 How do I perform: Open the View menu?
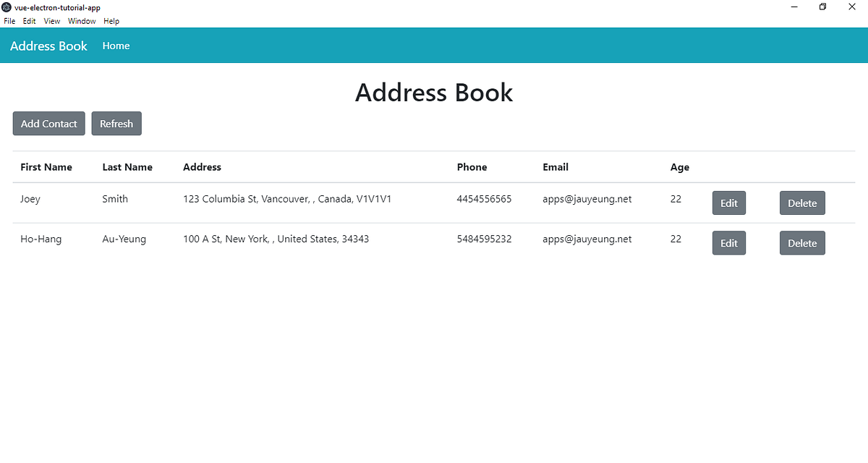pos(51,21)
